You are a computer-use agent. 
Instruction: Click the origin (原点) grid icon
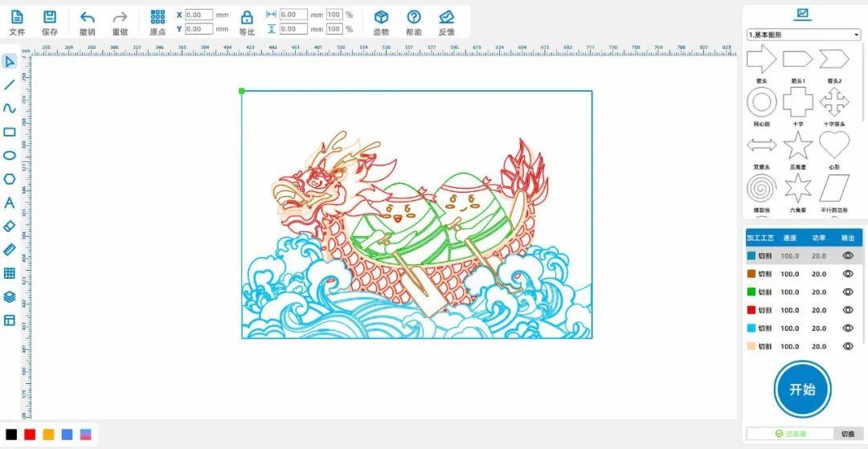pos(158,18)
